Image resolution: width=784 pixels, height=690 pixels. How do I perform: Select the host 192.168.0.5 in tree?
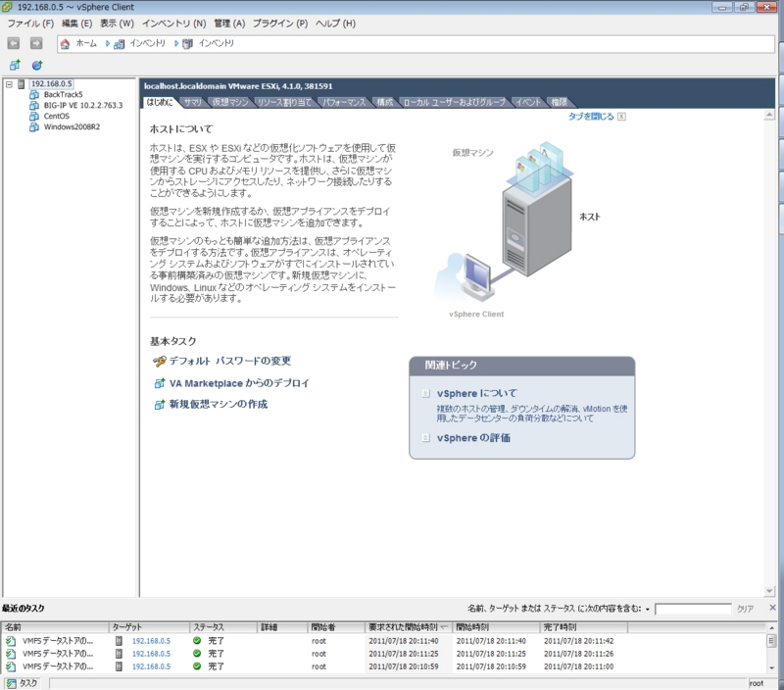52,83
